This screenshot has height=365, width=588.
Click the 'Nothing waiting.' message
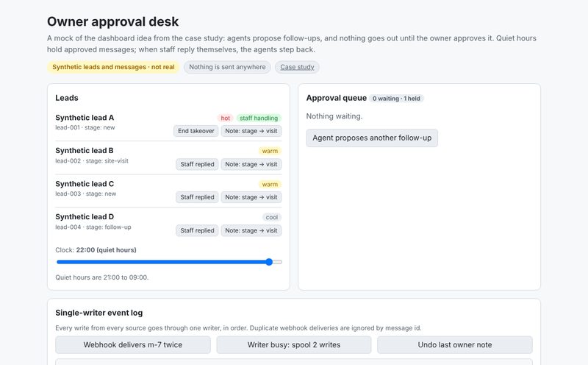coord(334,116)
